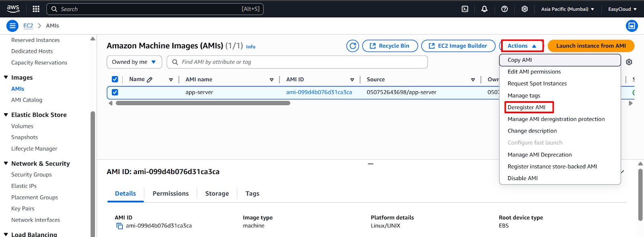644x237 pixels.
Task: Toggle the select-all checkbox in table header
Action: click(115, 79)
